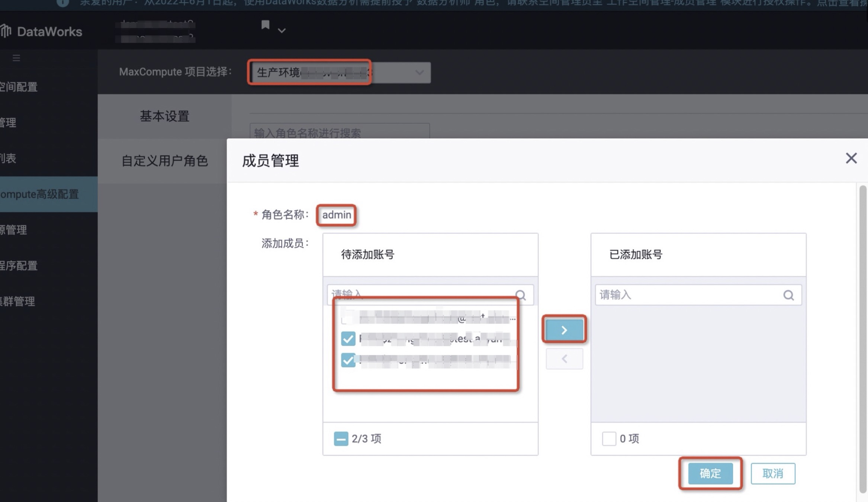Expand the chevron next to bookmark icon
This screenshot has width=868, height=502.
(x=282, y=30)
